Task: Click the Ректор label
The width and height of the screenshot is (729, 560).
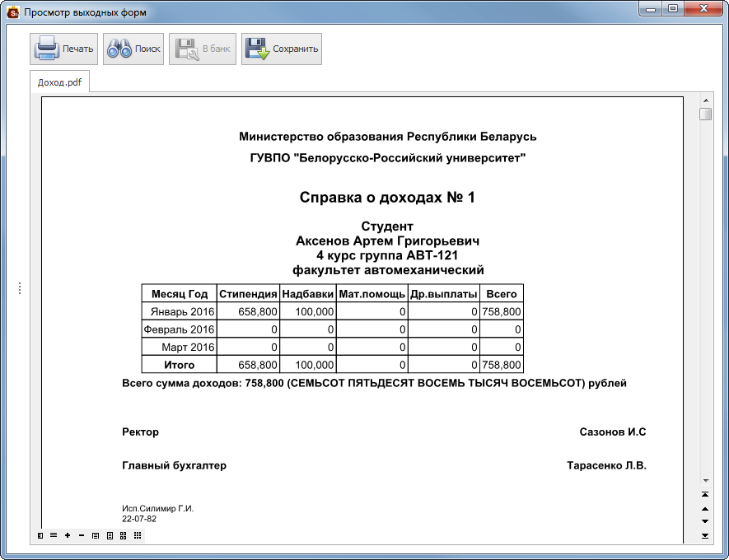Action: [140, 432]
